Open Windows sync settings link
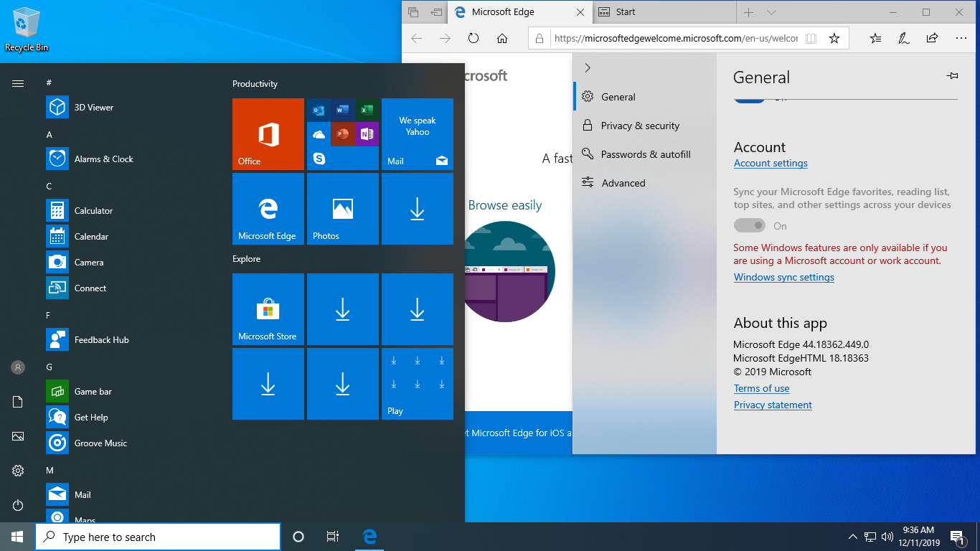 [784, 277]
